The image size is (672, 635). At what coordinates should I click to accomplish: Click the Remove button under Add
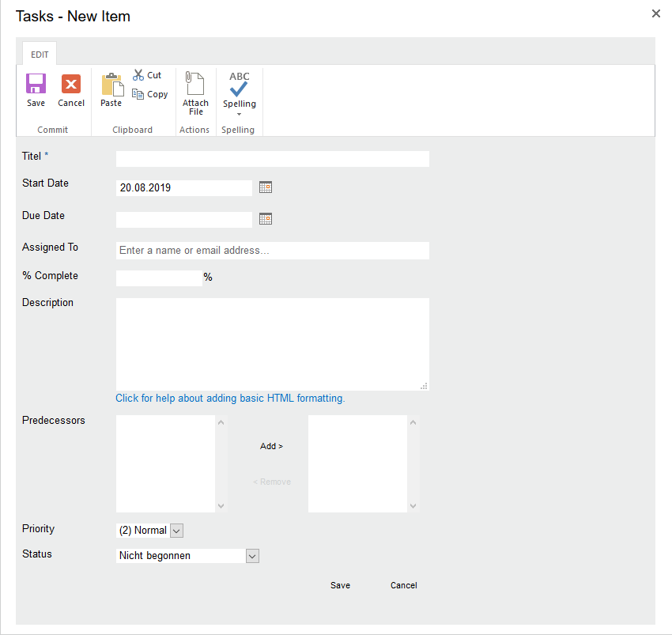[x=271, y=481]
